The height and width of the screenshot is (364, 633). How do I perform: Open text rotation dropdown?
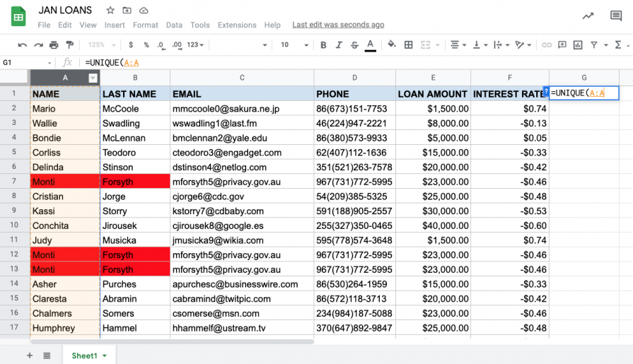click(x=523, y=45)
